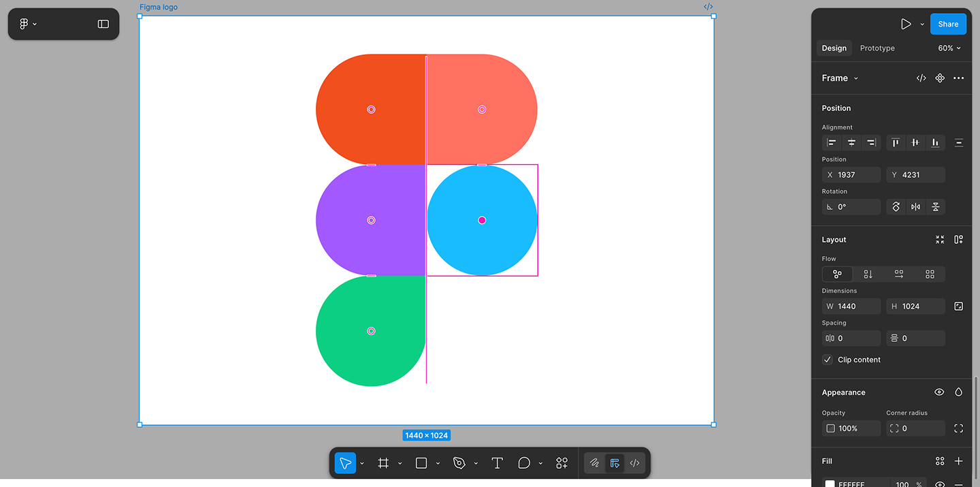The image size is (980, 487).
Task: Click the resize to fit icon
Action: 940,240
